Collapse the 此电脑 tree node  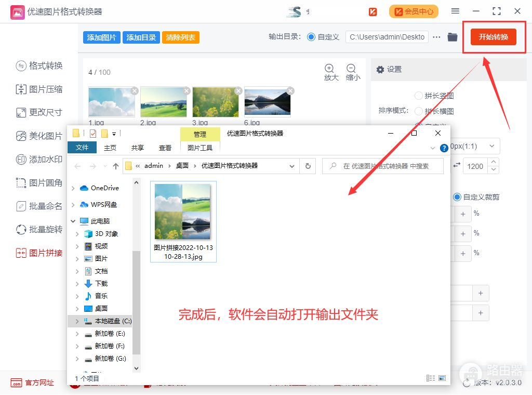point(73,221)
